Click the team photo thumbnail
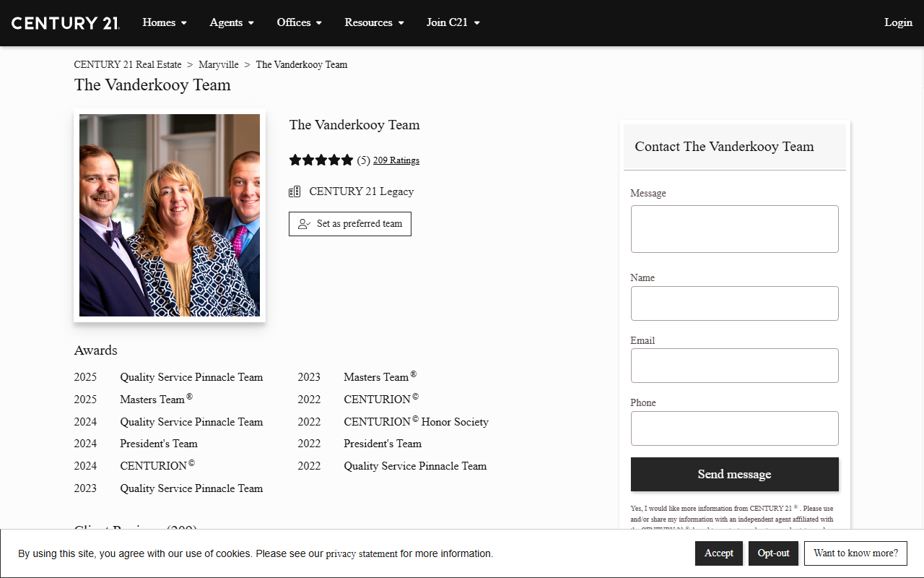The height and width of the screenshot is (578, 924). click(170, 215)
